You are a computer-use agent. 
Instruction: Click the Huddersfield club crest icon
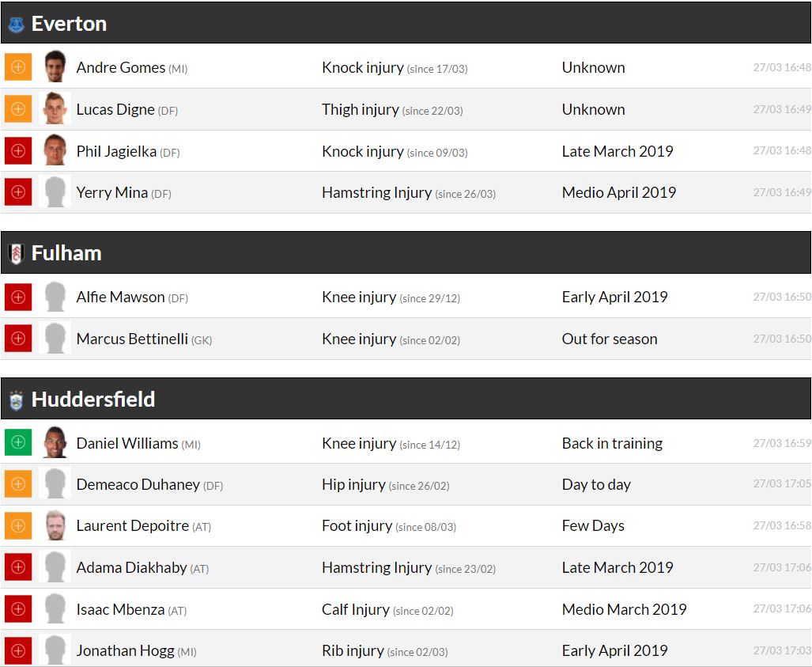pyautogui.click(x=16, y=400)
